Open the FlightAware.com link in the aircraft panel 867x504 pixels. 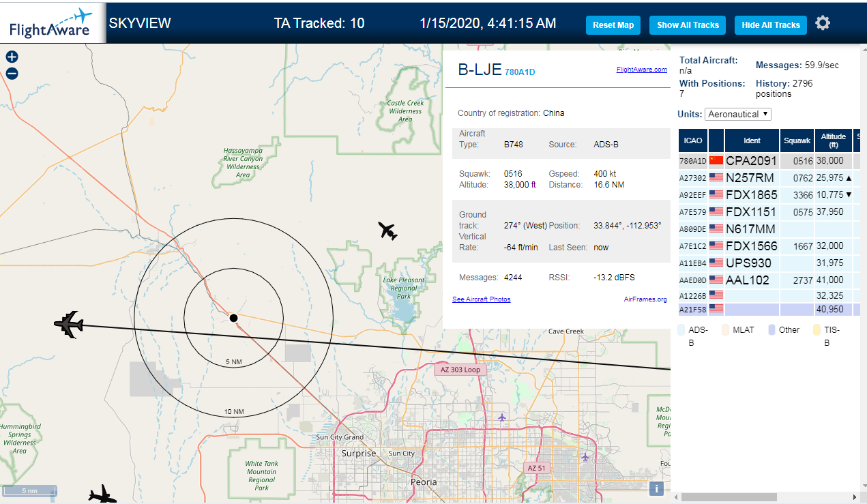pyautogui.click(x=642, y=69)
